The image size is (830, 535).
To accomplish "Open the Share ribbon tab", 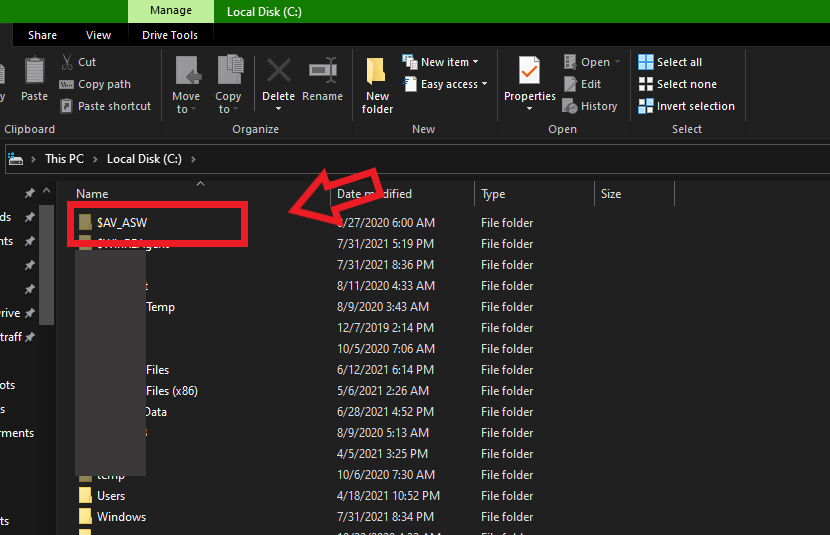I will coord(42,35).
